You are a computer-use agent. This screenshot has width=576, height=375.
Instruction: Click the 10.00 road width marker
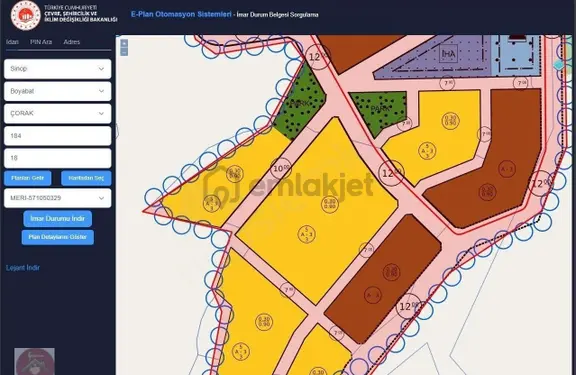tap(281, 169)
